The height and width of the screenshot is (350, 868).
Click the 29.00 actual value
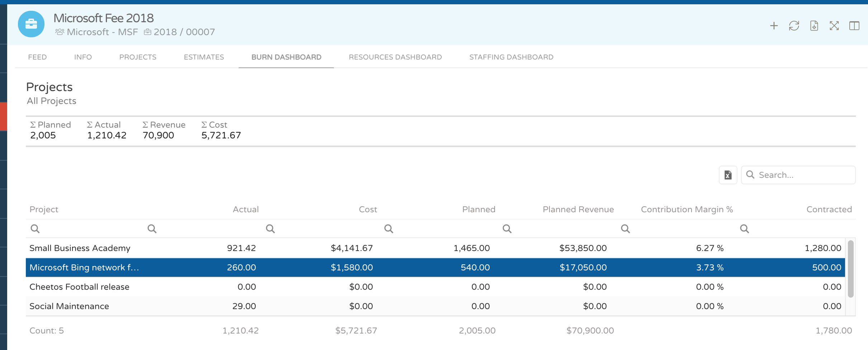pyautogui.click(x=244, y=306)
